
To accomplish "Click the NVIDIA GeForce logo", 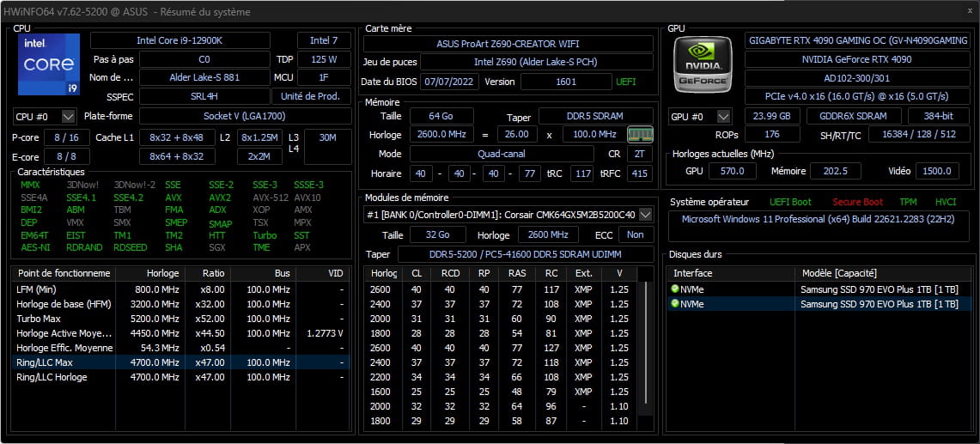I will pyautogui.click(x=703, y=64).
